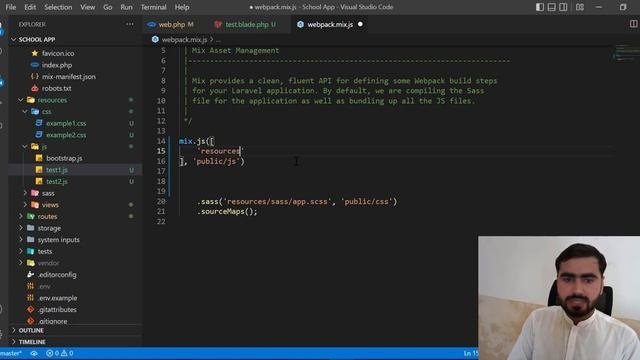Open the Help menu
This screenshot has height=360, width=640.
[182, 7]
